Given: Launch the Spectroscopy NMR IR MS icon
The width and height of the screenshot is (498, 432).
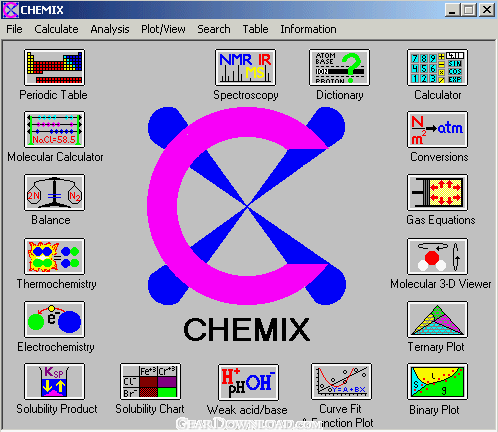Looking at the screenshot, I should pos(245,67).
